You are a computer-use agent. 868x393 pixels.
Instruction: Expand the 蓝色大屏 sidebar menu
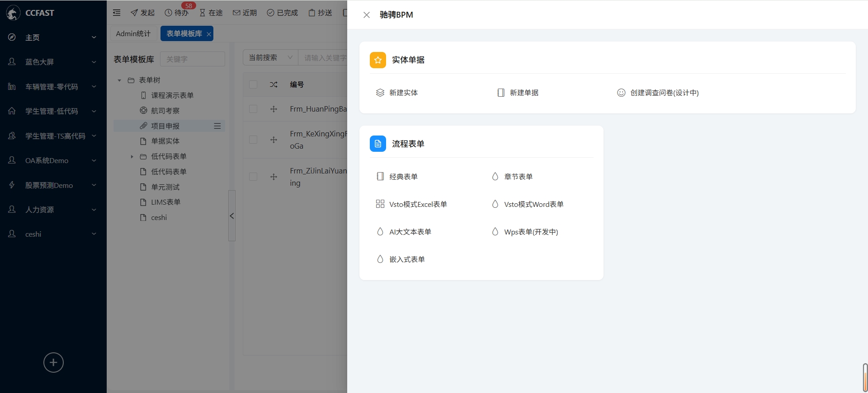[x=53, y=62]
